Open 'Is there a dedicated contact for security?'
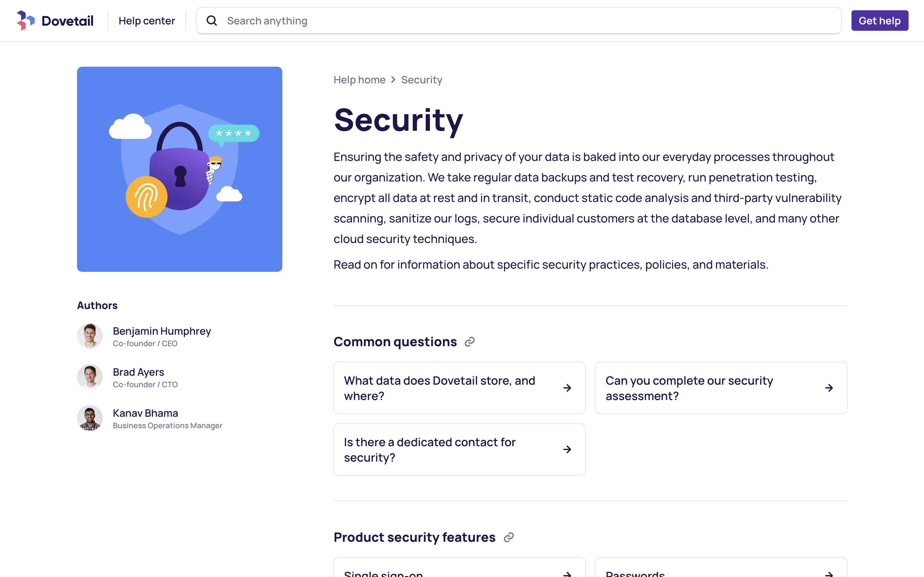Image resolution: width=924 pixels, height=577 pixels. click(x=429, y=449)
